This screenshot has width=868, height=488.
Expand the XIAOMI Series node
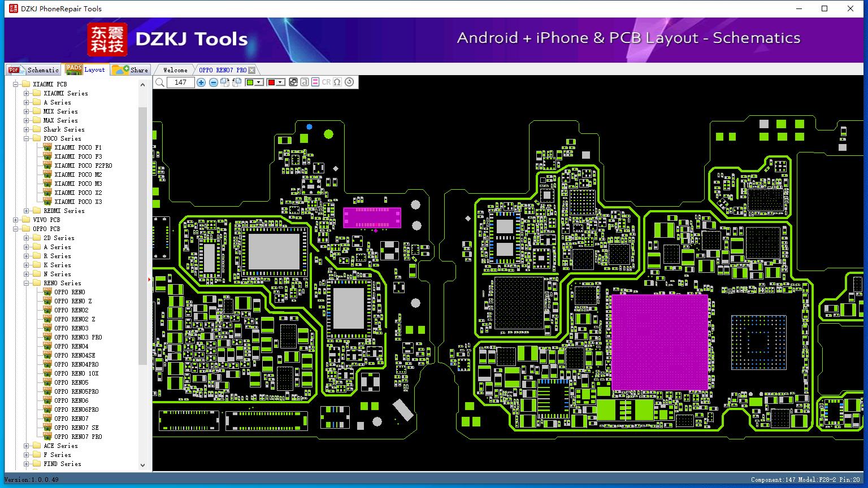pyautogui.click(x=26, y=93)
